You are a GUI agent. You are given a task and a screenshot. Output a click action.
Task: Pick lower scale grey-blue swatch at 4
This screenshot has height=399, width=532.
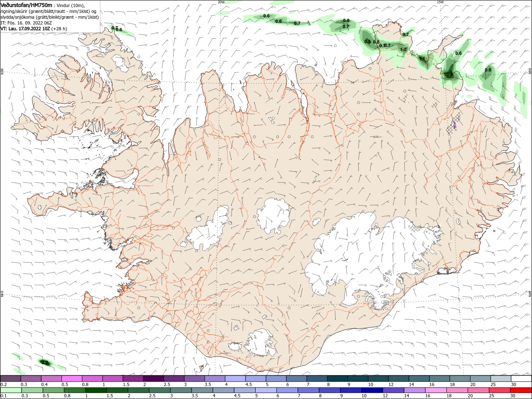point(223,390)
